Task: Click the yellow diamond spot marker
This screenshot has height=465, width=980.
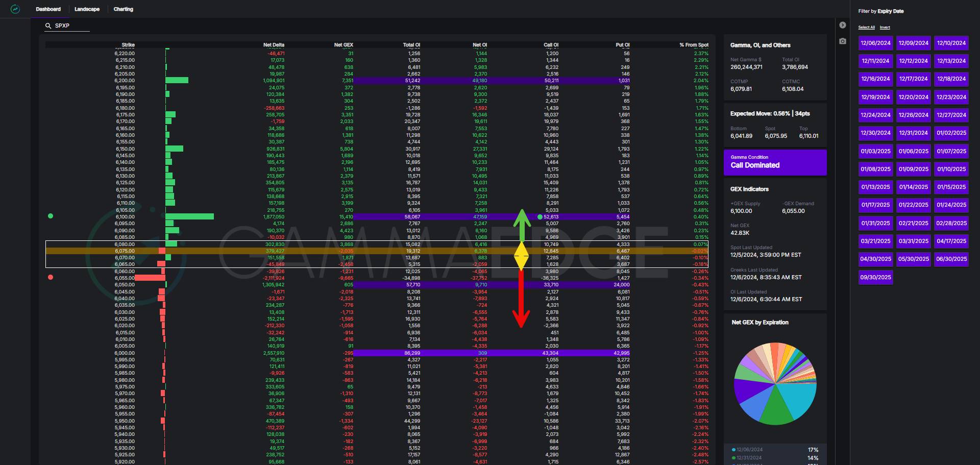Action: tap(521, 255)
